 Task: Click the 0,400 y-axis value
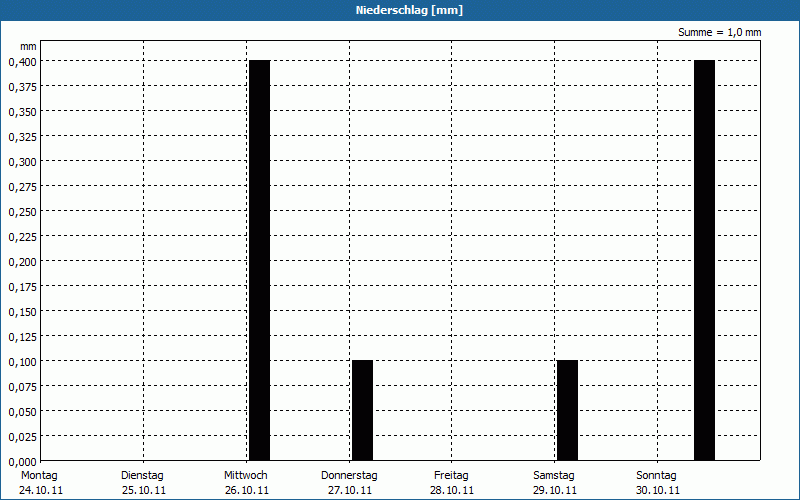pyautogui.click(x=22, y=62)
